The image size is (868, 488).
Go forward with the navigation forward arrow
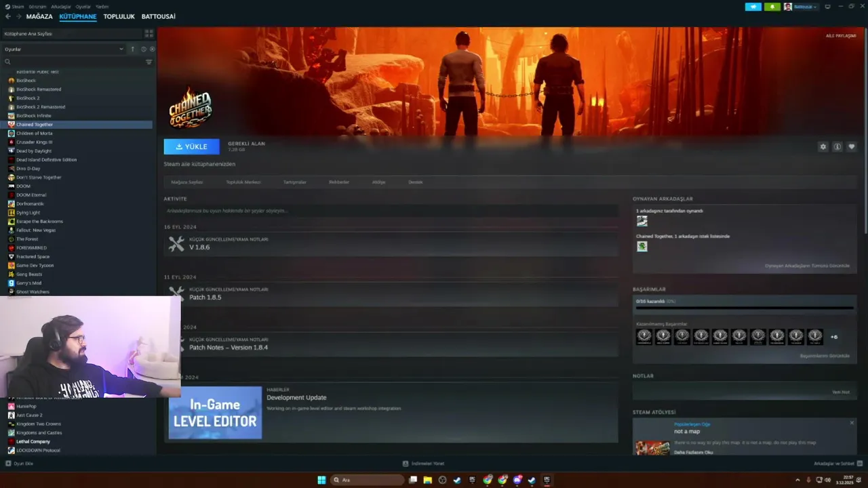point(18,16)
